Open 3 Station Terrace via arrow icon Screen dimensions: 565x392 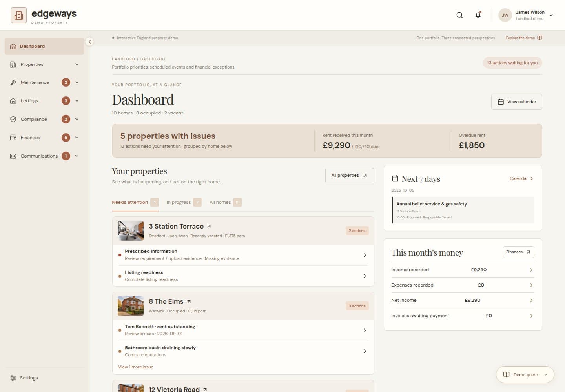209,226
